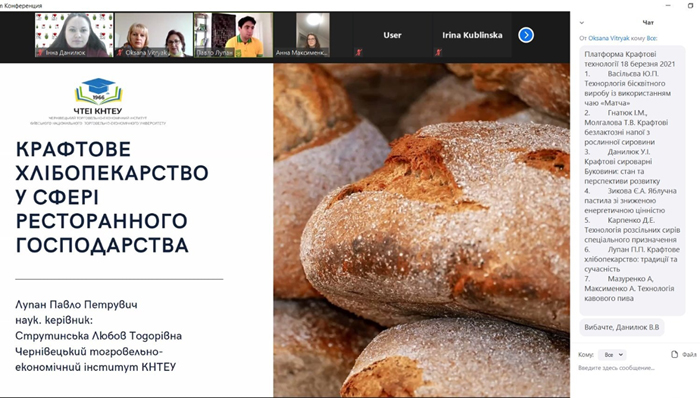
Task: Click the Все recipient link in chat header
Action: (x=652, y=38)
